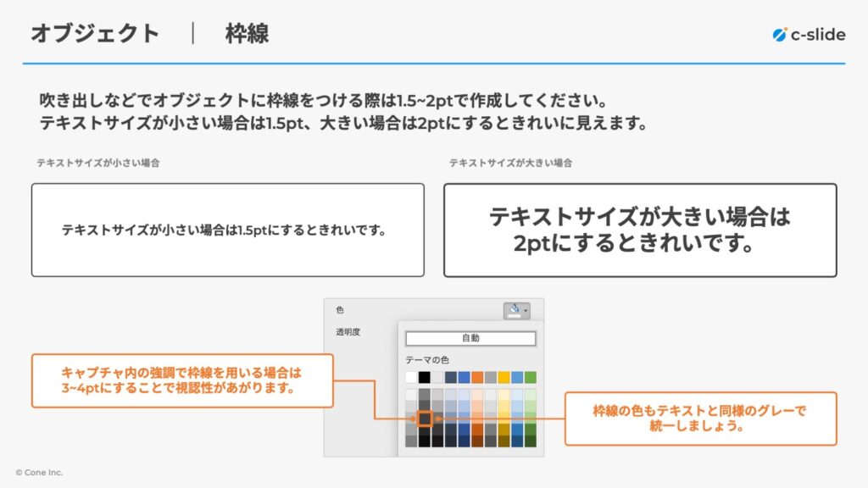Click the テキストサイズが小さい場合 caption
The width and height of the screenshot is (868, 488).
coord(98,163)
